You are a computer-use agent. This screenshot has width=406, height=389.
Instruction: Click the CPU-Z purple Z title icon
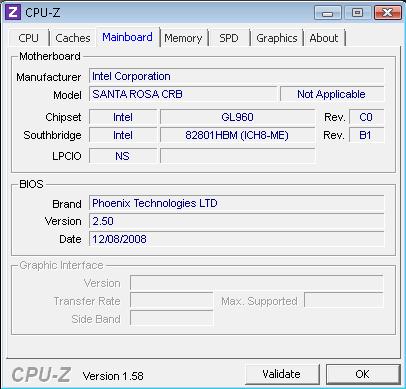click(x=13, y=13)
